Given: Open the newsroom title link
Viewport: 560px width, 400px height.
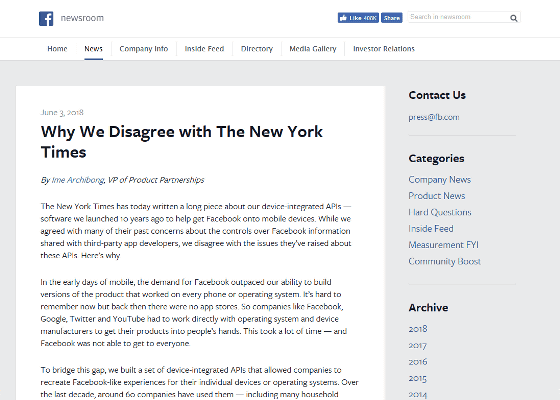Looking at the screenshot, I should coord(82,18).
